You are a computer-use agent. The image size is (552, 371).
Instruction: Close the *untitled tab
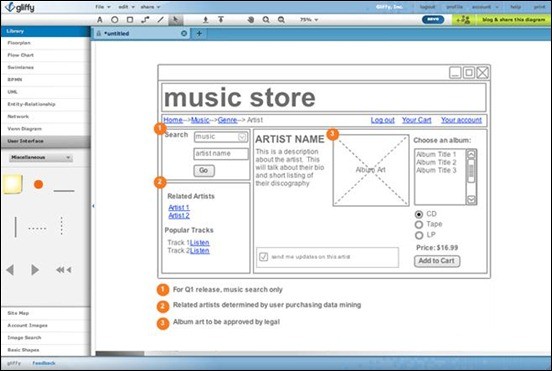(184, 33)
